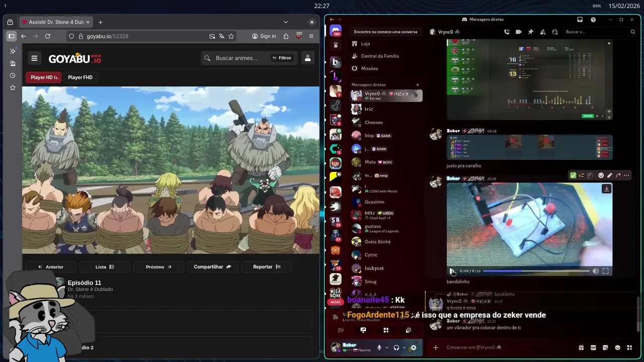This screenshot has width=644, height=362.
Task: Open microphone input options chevron
Action: point(386,347)
